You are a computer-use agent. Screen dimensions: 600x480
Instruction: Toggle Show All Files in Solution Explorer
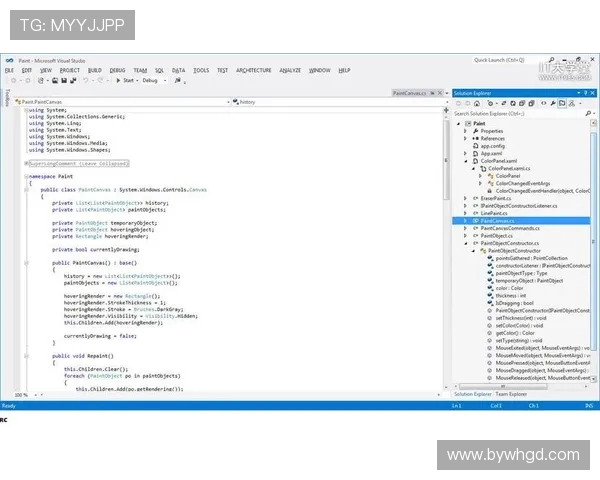[532, 103]
